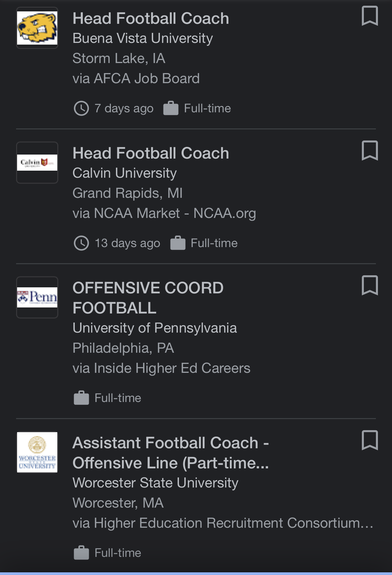392x575 pixels.
Task: Select the Penn logo image
Action: 37,297
